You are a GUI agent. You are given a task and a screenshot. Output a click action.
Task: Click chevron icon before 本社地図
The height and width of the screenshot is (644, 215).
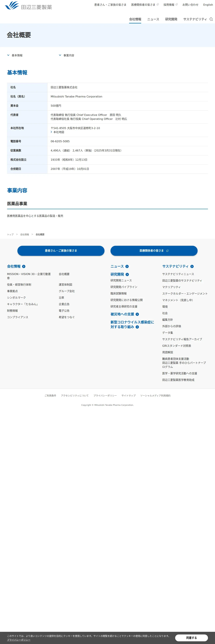click(x=51, y=132)
